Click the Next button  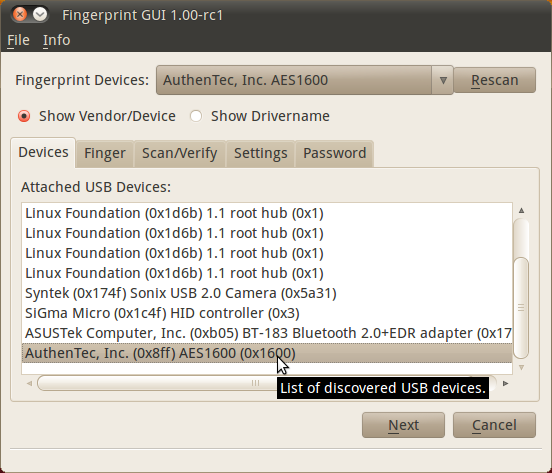[403, 425]
